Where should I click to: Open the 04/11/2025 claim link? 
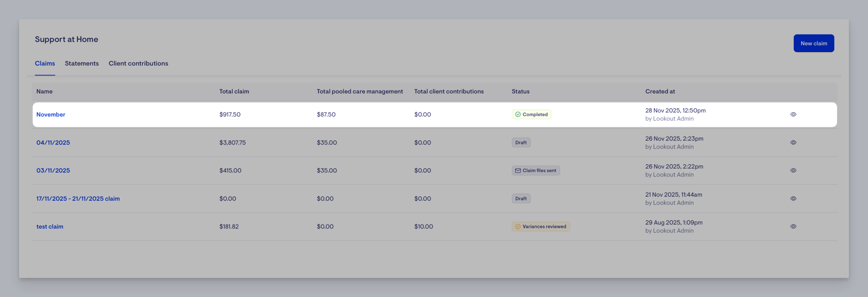[x=53, y=142]
